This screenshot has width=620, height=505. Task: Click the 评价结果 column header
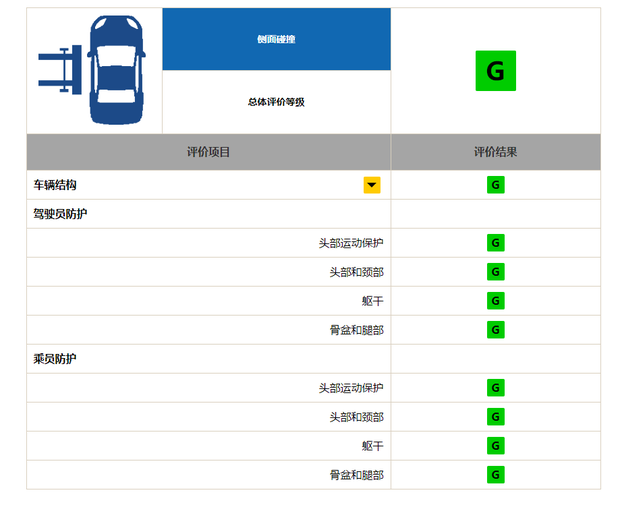coord(495,152)
